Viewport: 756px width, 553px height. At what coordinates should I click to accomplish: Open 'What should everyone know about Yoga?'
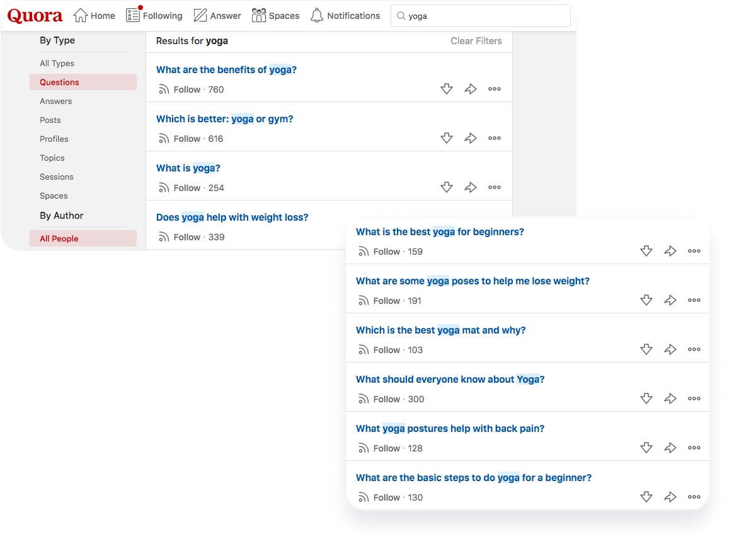point(450,380)
